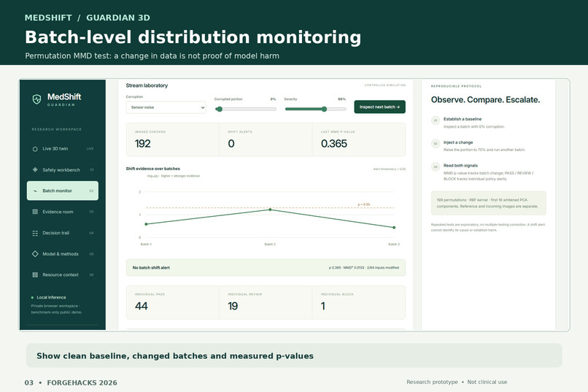This screenshot has height=392, width=588.
Task: Click the Batch monitor sidebar icon
Action: 35,191
